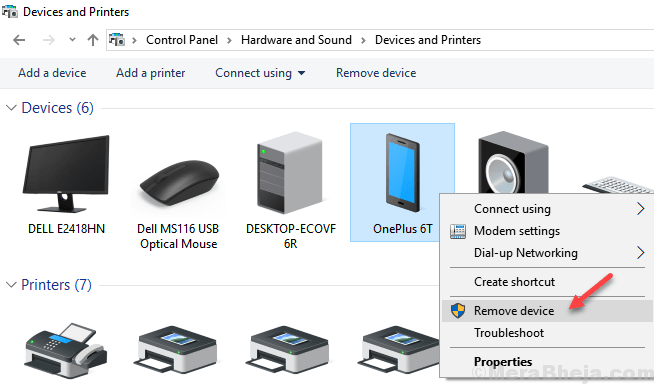Click the Devices (6) group heading
654x384 pixels.
click(58, 108)
